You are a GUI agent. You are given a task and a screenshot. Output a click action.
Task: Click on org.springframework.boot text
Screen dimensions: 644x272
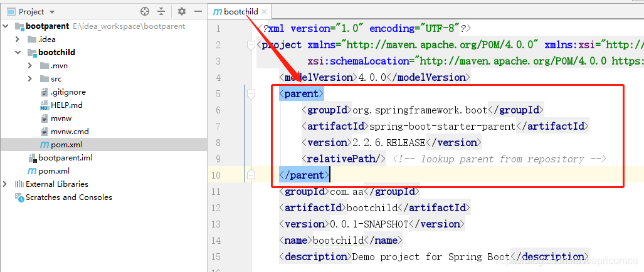pos(420,110)
